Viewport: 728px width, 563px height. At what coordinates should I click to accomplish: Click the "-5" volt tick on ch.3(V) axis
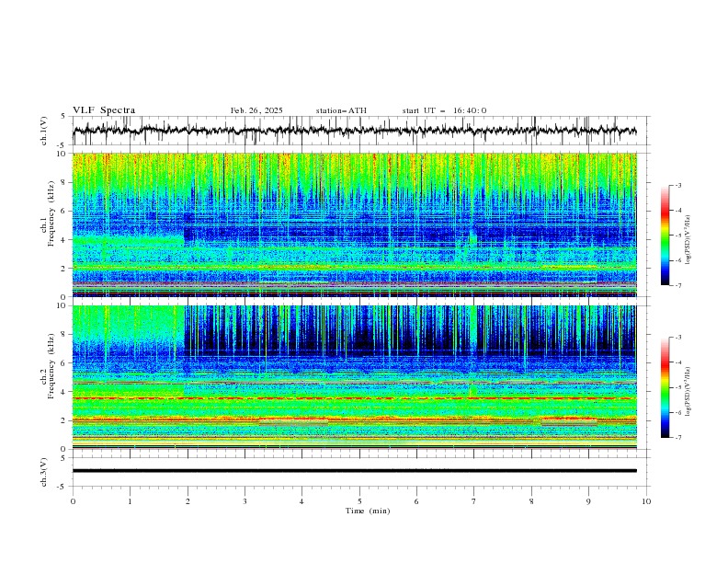[62, 487]
